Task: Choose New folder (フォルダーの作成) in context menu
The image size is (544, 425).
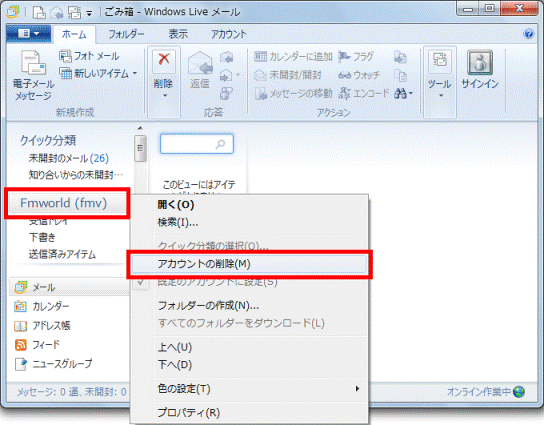Action: (x=249, y=305)
